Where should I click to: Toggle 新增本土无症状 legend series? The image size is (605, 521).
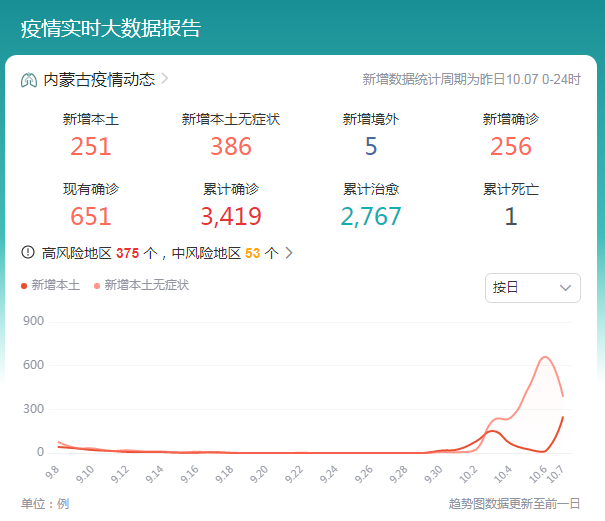pos(146,285)
